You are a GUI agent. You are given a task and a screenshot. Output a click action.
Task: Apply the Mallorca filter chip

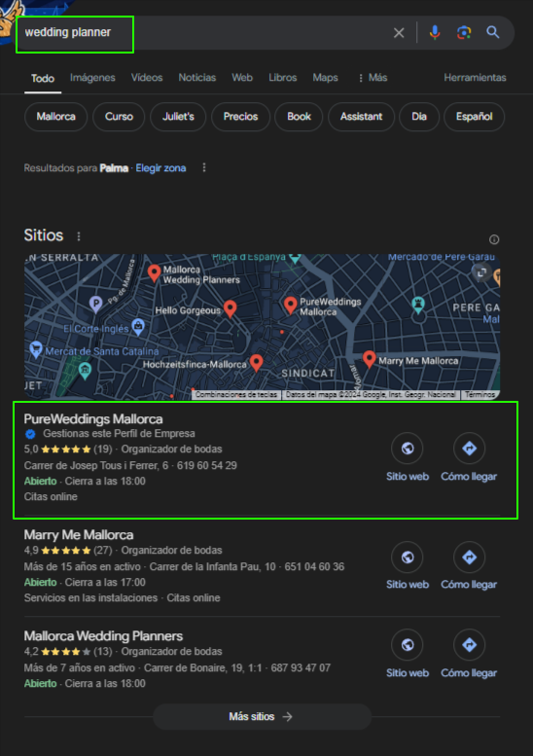[x=55, y=117]
